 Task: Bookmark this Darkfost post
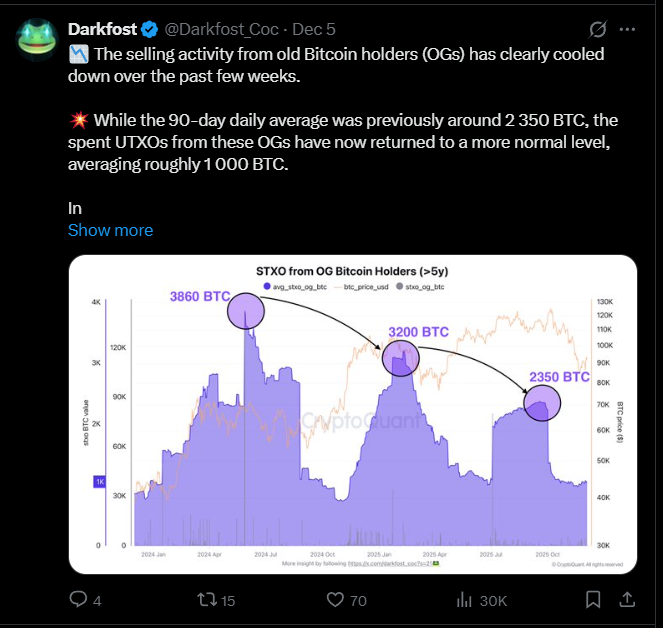pyautogui.click(x=592, y=600)
